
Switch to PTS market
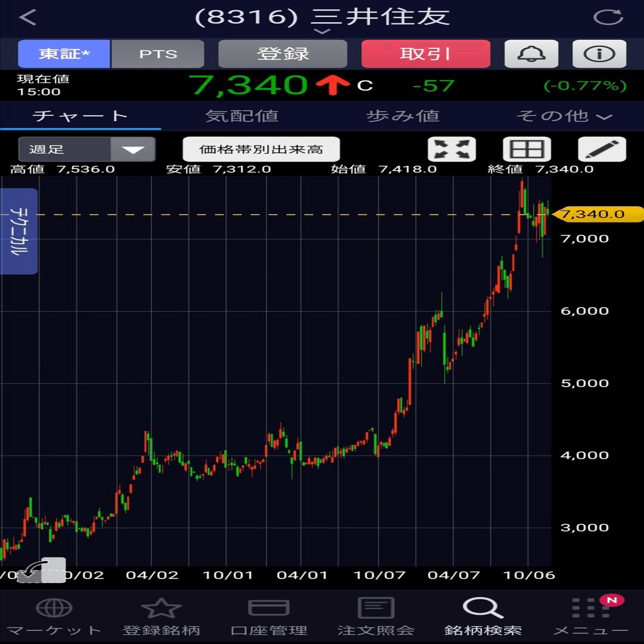tap(158, 54)
